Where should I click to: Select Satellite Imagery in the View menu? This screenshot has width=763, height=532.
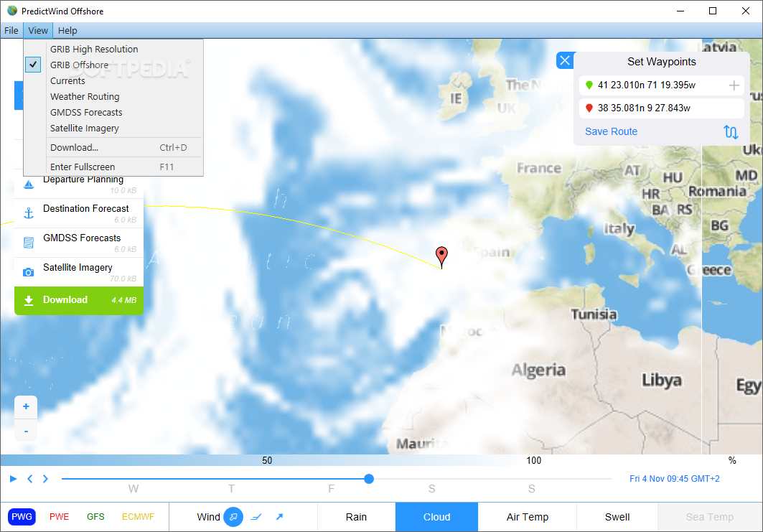(113, 128)
